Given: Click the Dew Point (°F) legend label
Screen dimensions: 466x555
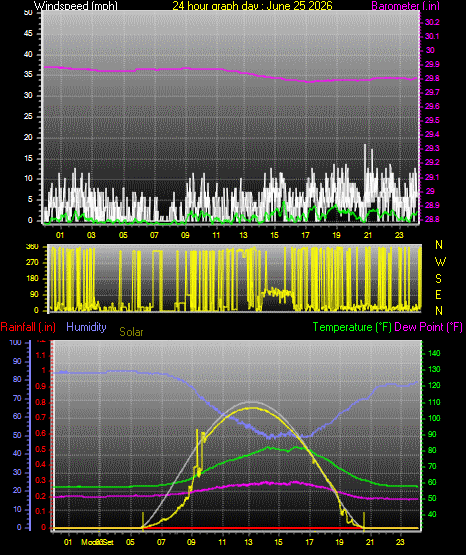Looking at the screenshot, I should pyautogui.click(x=428, y=327).
